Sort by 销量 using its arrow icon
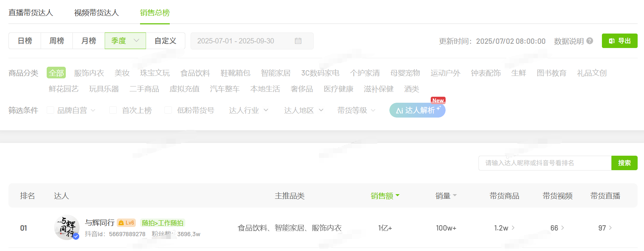 click(455, 195)
